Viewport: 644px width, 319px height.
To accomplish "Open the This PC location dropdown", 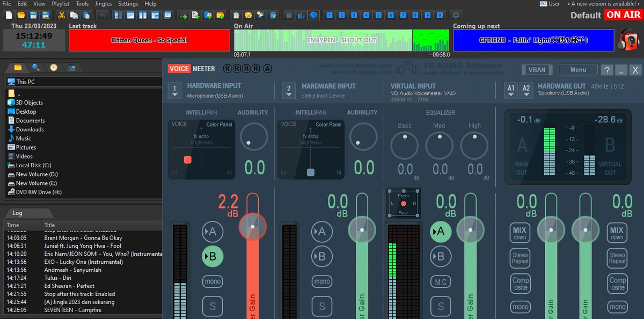I will click(x=84, y=82).
